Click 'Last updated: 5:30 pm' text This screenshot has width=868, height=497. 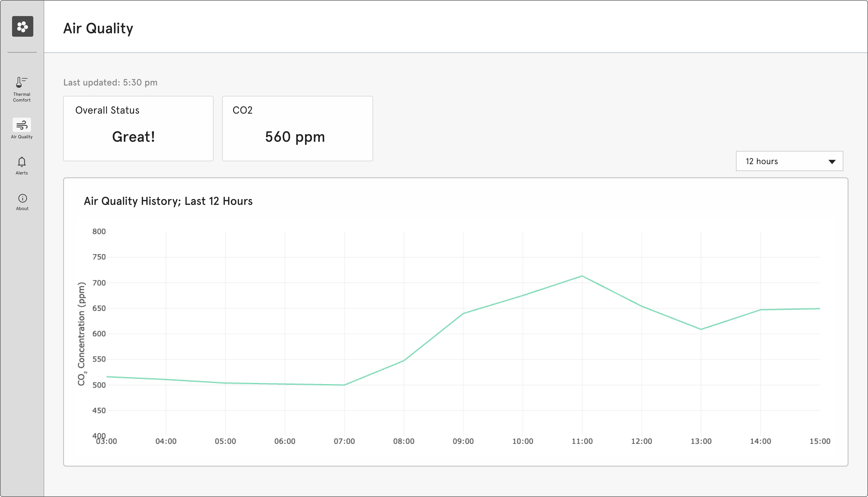110,83
